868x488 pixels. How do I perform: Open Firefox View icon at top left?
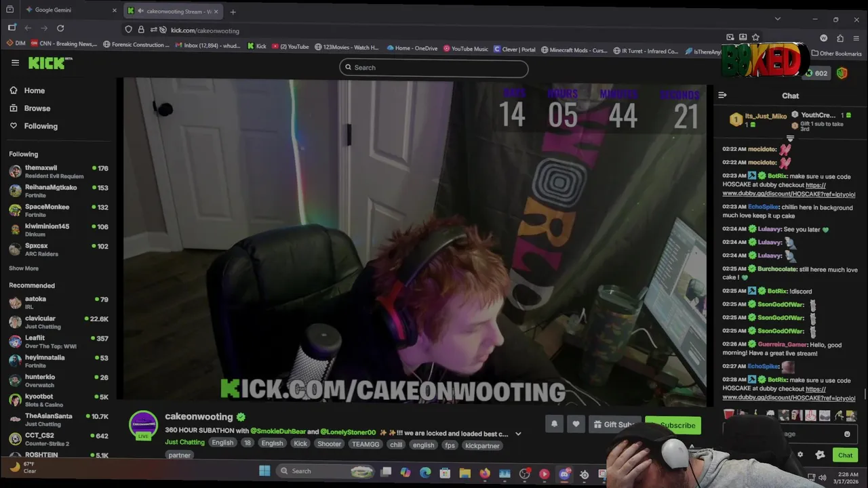(x=9, y=9)
